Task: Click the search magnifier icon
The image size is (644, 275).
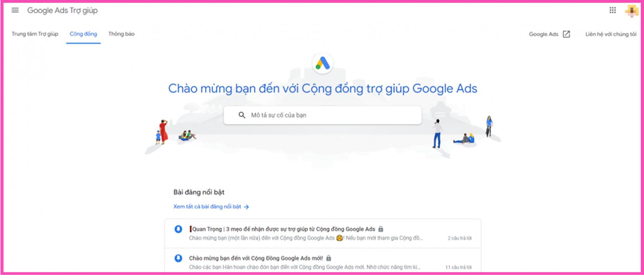Action: pos(242,115)
